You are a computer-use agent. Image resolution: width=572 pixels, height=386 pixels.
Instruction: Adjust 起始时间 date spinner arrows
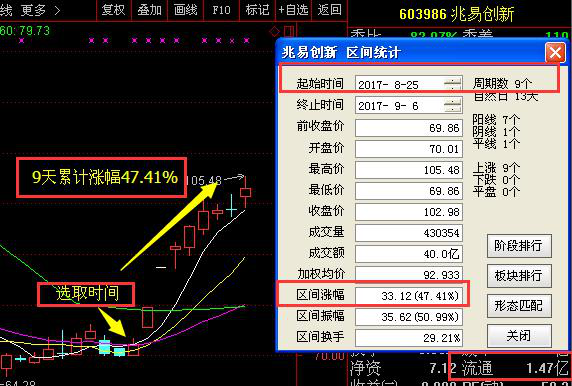click(453, 84)
